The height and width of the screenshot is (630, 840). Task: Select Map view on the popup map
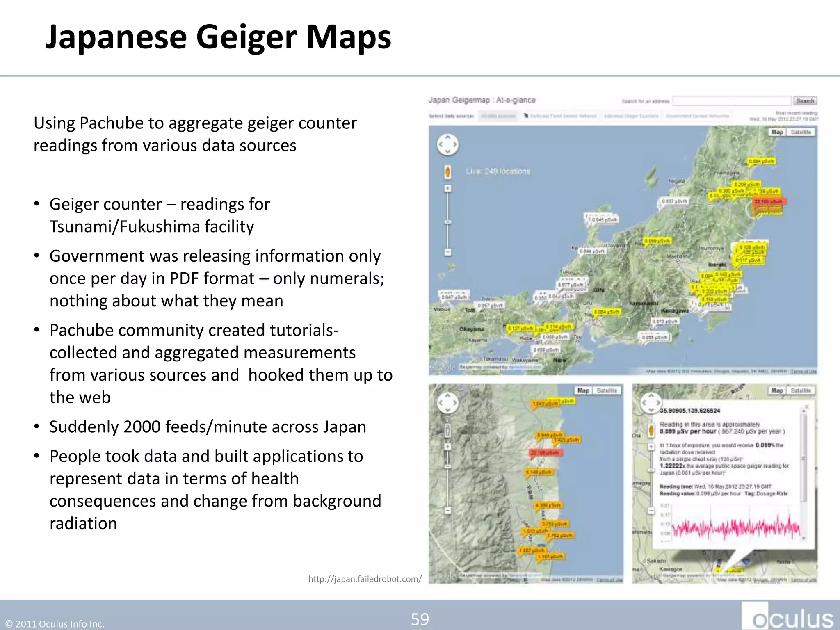pos(777,390)
